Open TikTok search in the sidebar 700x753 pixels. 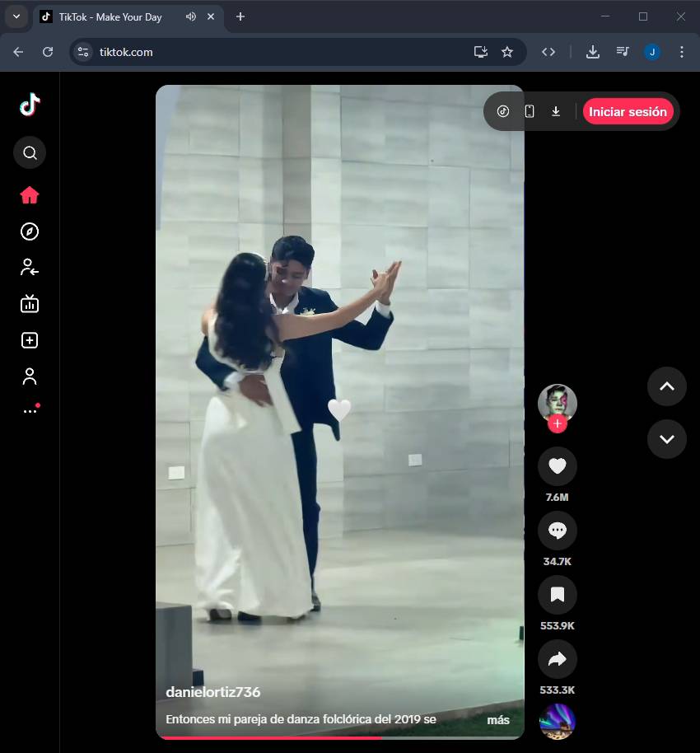point(30,152)
